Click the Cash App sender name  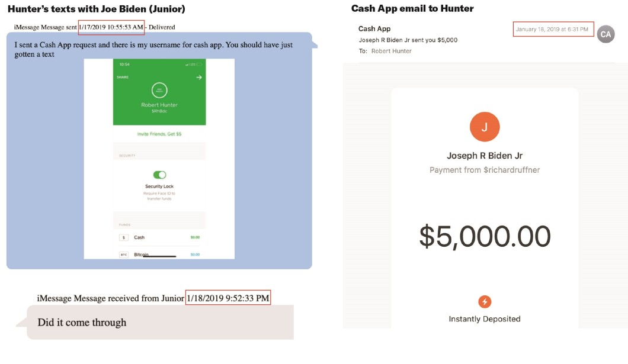[374, 29]
